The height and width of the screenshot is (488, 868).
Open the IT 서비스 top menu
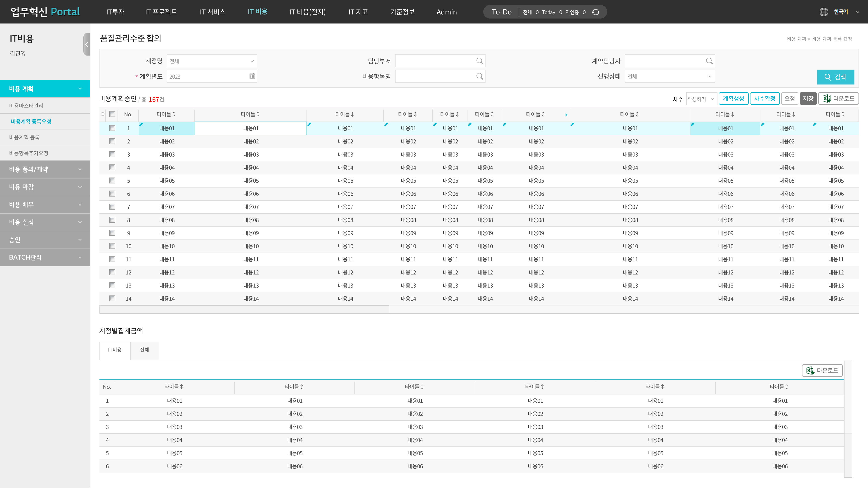pos(212,12)
